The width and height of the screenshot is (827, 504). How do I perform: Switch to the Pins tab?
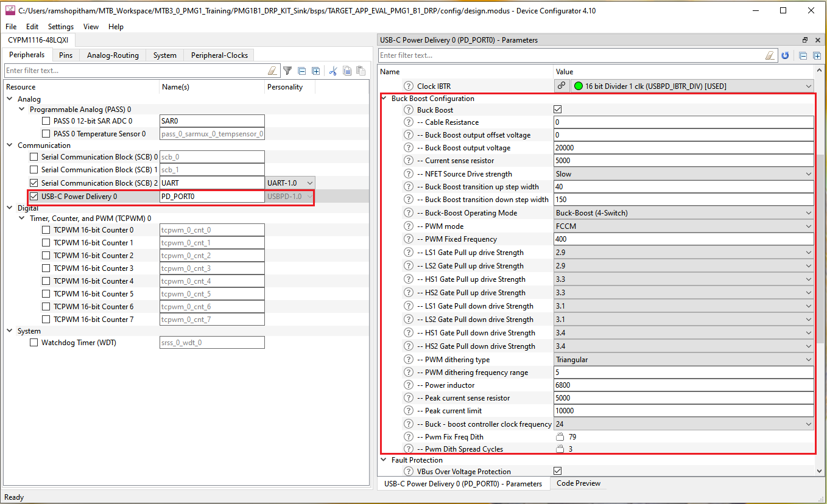(66, 55)
